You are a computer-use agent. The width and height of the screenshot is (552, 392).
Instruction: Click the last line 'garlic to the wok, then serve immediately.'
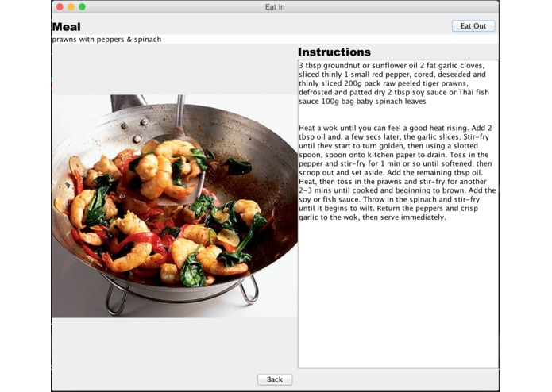pyautogui.click(x=373, y=217)
